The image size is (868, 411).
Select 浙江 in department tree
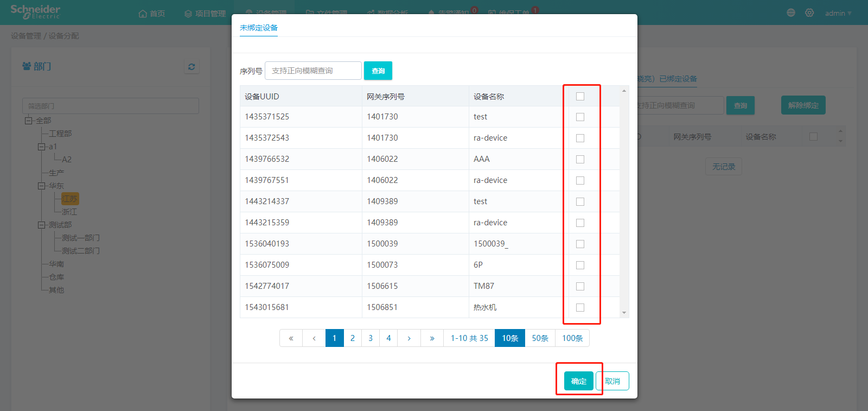click(69, 212)
